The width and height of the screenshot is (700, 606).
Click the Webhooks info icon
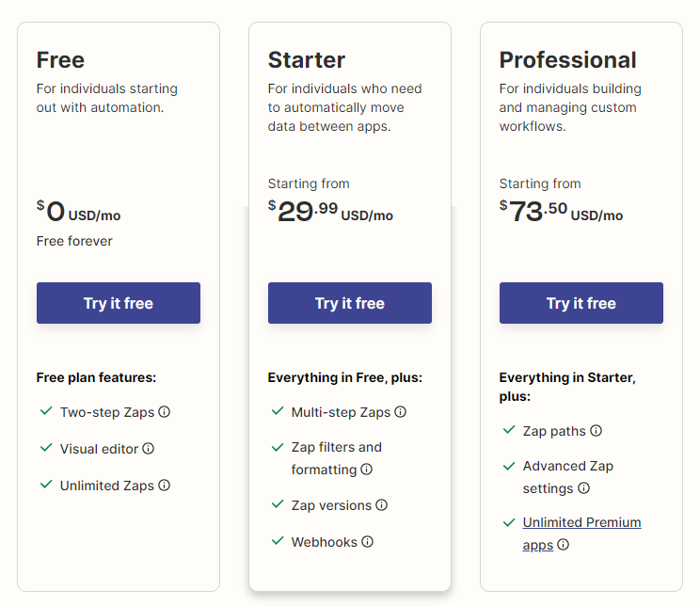point(368,542)
